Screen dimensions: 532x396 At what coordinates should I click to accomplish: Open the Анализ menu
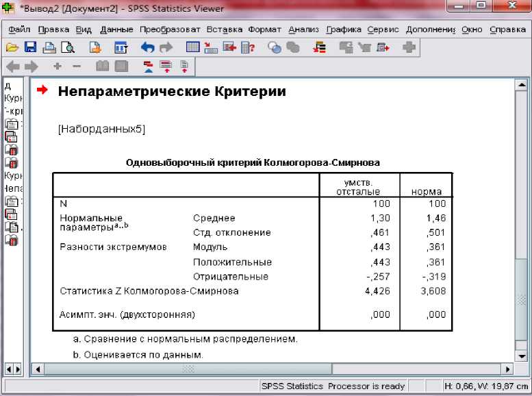tap(304, 30)
